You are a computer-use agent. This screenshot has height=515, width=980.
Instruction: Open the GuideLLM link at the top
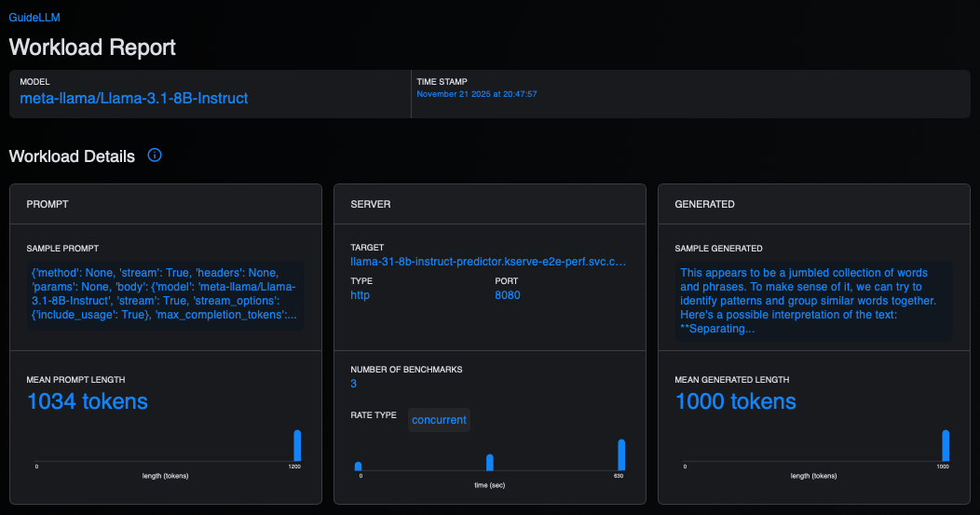34,18
